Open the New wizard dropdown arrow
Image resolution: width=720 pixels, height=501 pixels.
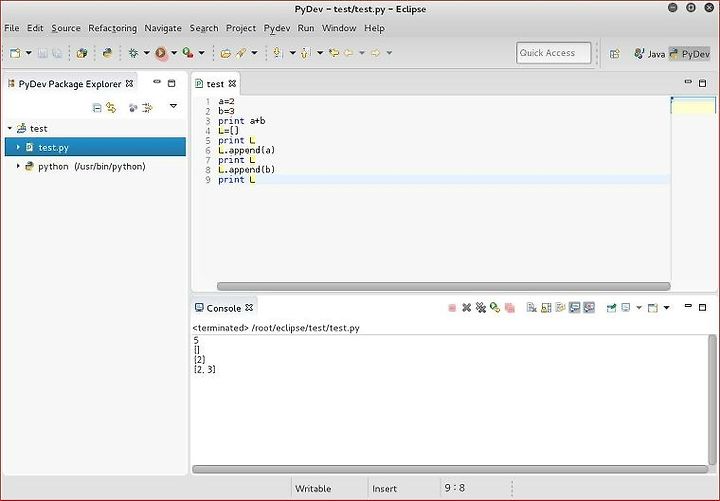tap(28, 53)
